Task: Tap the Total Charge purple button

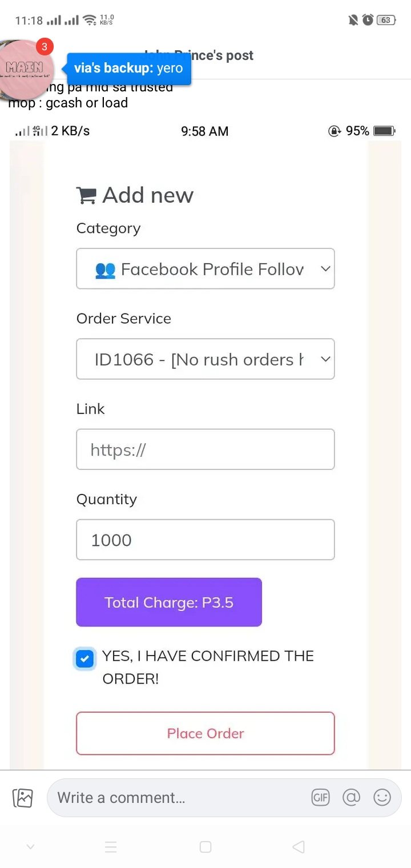Action: coord(169,602)
